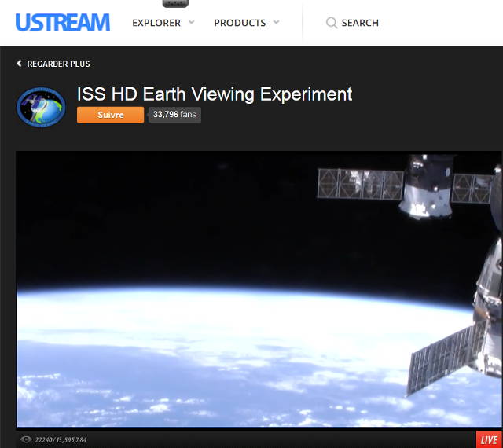Click the 22240/13,595,784 view count text

61,439
